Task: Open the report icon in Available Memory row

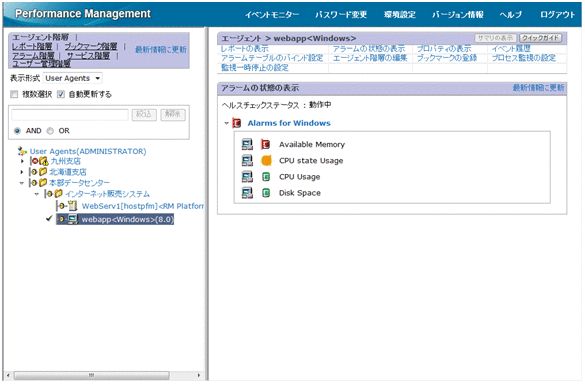Action: (x=247, y=144)
